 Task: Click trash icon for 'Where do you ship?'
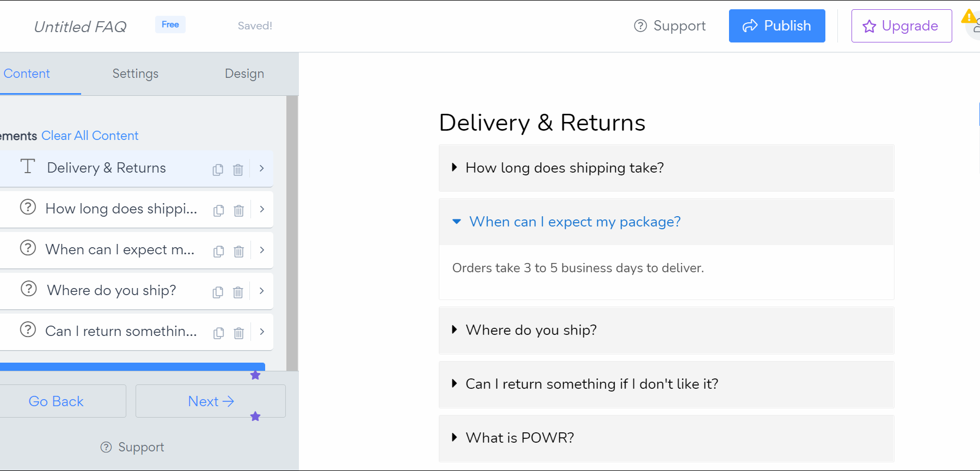click(x=238, y=292)
